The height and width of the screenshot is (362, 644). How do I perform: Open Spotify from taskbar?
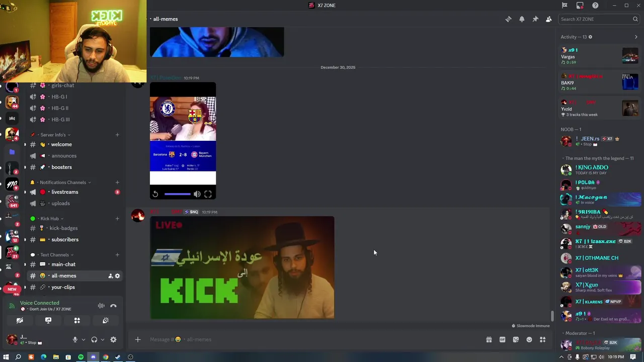point(80,357)
